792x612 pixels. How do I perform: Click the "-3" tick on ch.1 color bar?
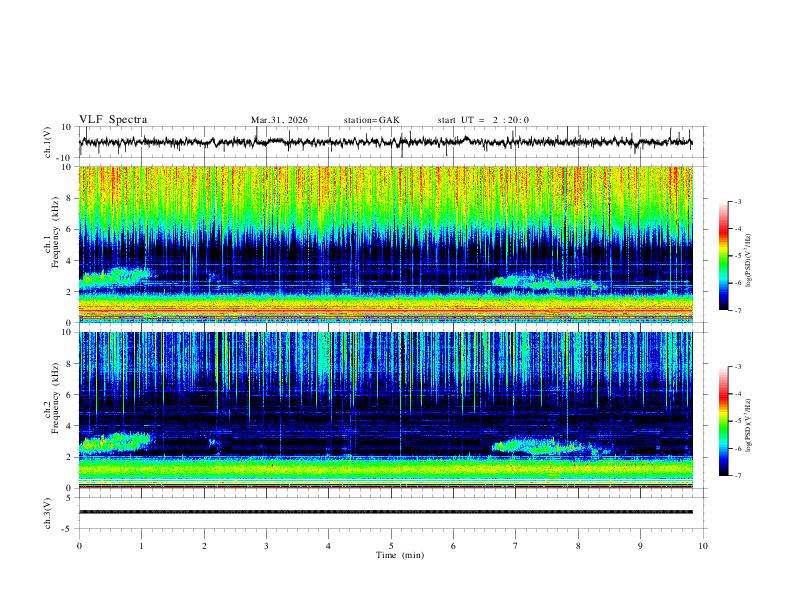(738, 202)
